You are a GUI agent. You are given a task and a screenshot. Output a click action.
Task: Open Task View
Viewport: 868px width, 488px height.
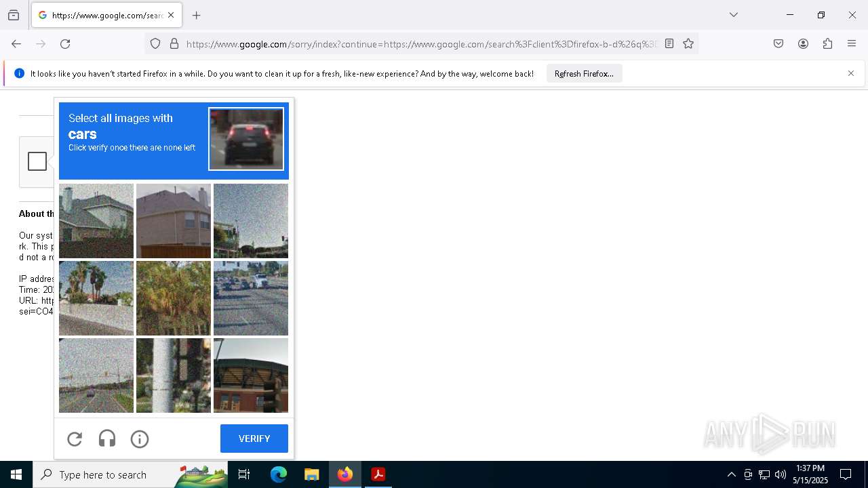[244, 474]
